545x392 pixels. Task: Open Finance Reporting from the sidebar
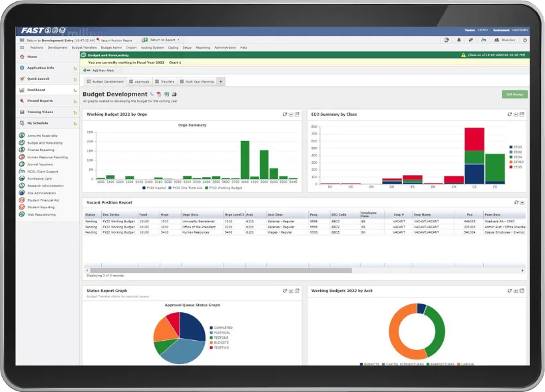[41, 150]
